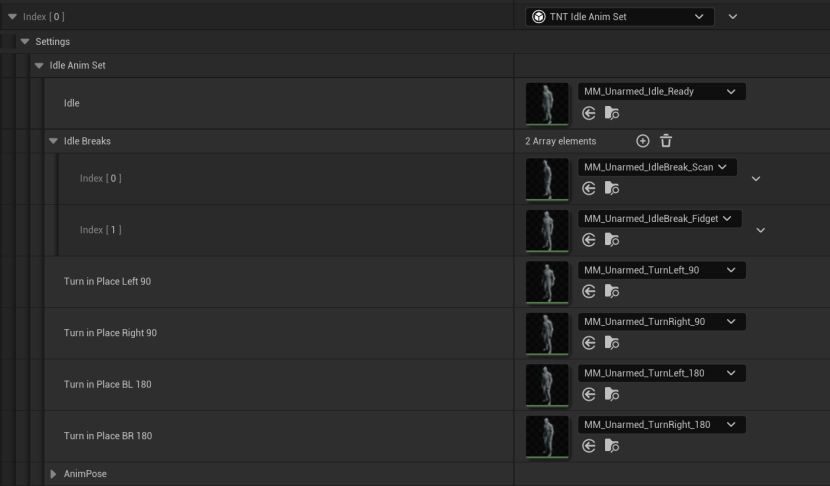830x486 pixels.
Task: Collapse the Idle Breaks array
Action: point(54,141)
